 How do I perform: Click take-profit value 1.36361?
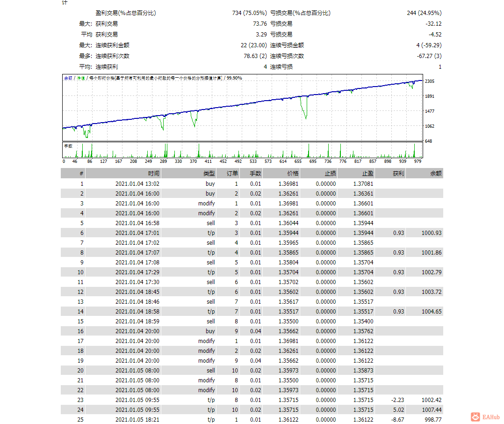[x=363, y=194]
